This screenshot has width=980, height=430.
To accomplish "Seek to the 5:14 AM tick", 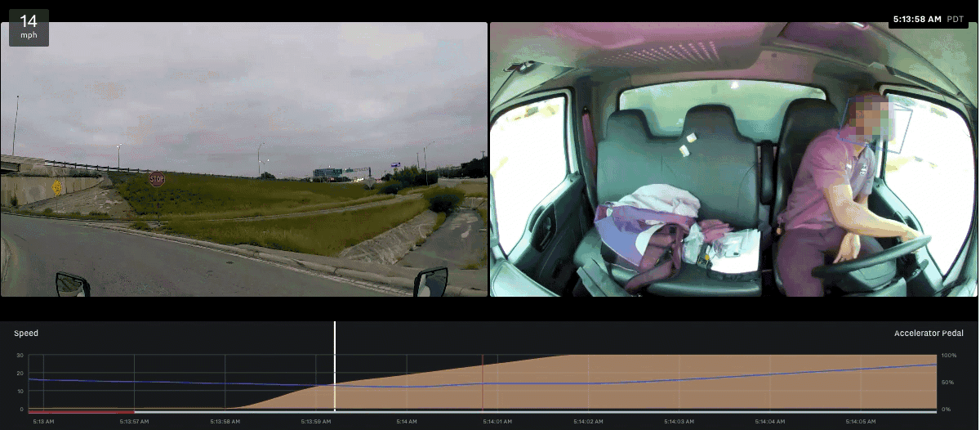I will [408, 422].
